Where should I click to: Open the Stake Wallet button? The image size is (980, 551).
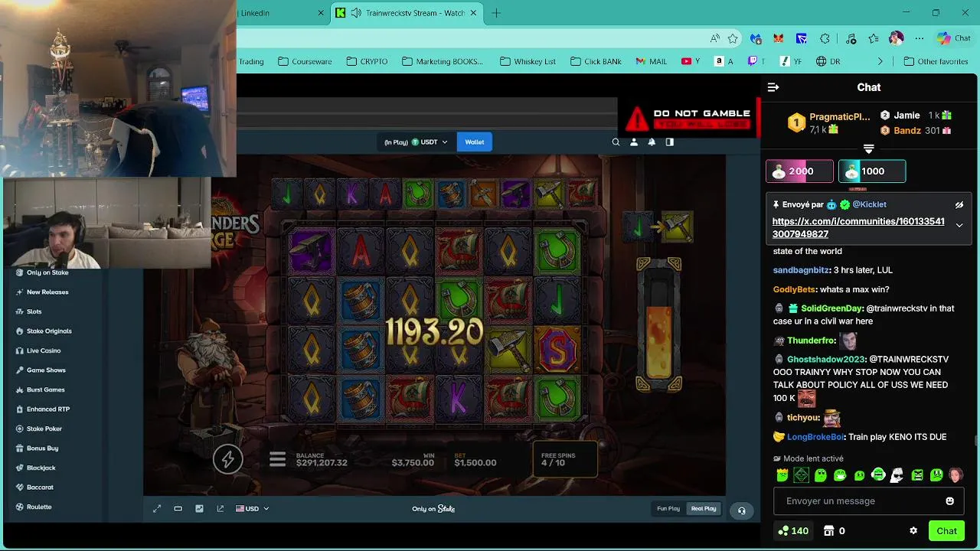(475, 142)
